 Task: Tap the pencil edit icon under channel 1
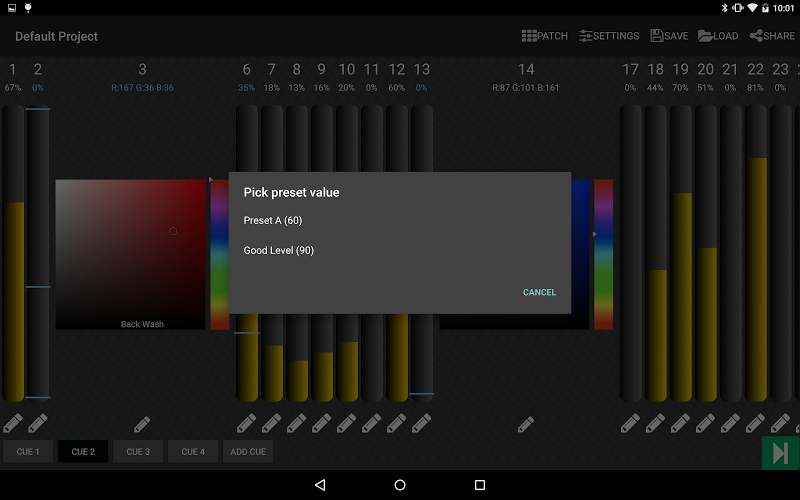click(13, 423)
